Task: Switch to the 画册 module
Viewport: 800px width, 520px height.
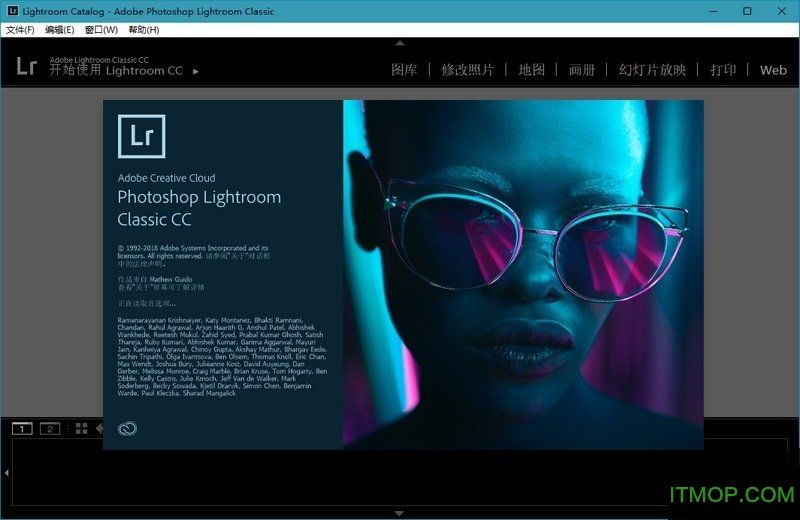Action: (582, 70)
